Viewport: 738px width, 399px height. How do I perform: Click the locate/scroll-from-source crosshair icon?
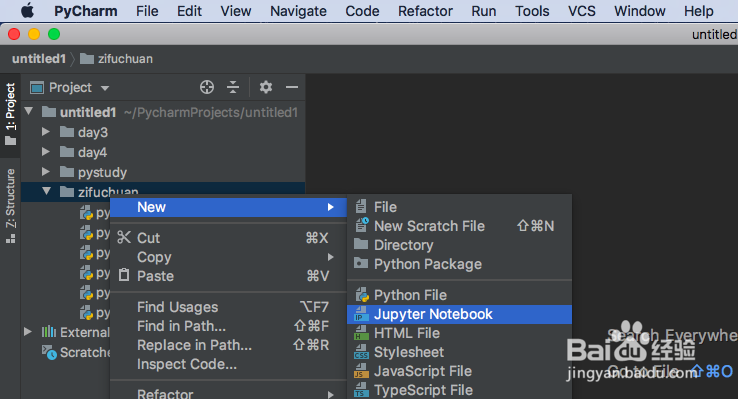pos(207,87)
